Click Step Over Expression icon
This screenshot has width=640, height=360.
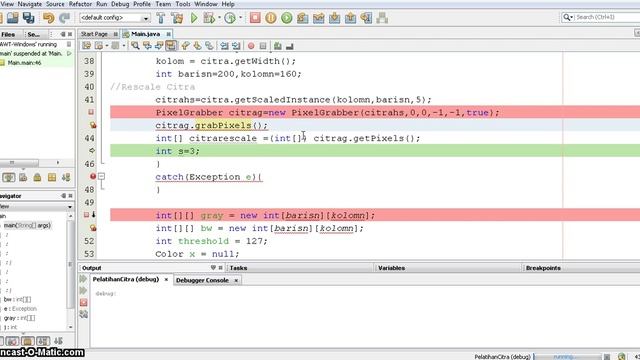click(x=318, y=18)
